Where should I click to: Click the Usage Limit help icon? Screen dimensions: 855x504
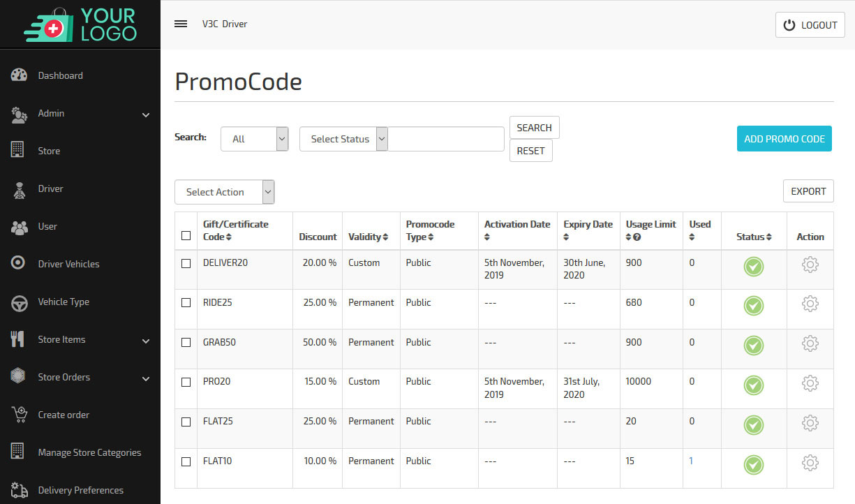tap(637, 237)
